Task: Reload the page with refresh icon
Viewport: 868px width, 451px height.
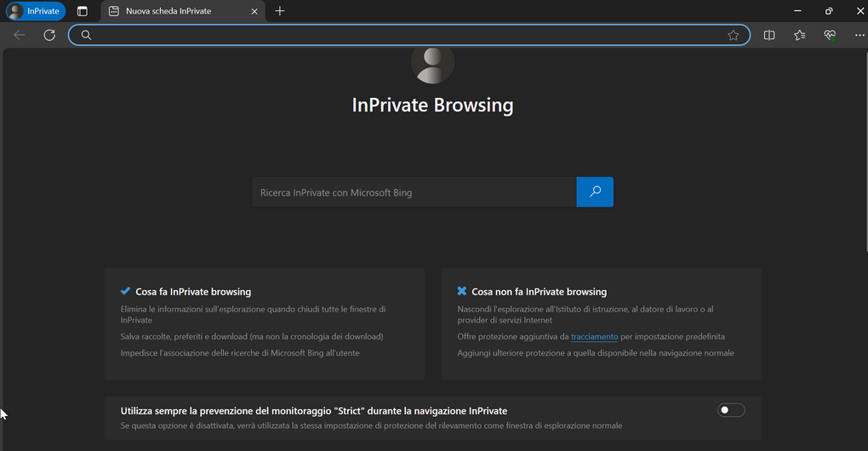Action: tap(49, 35)
